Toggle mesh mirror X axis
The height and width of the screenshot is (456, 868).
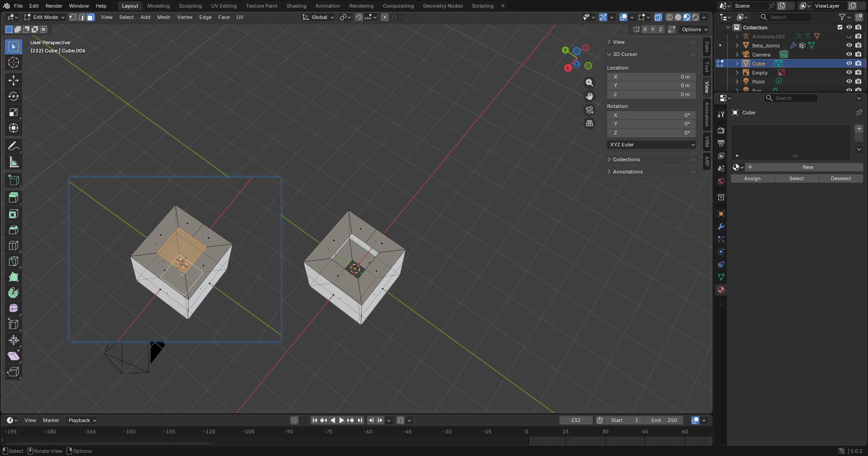click(x=645, y=29)
